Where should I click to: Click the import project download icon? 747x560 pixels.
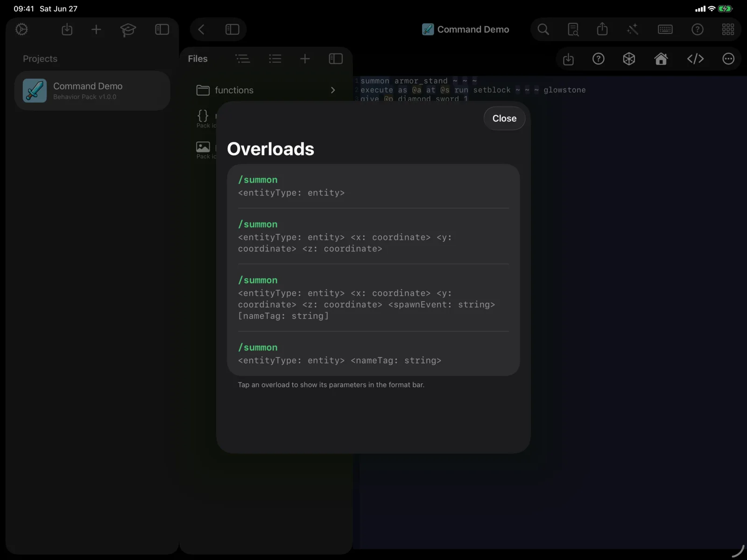(x=67, y=29)
